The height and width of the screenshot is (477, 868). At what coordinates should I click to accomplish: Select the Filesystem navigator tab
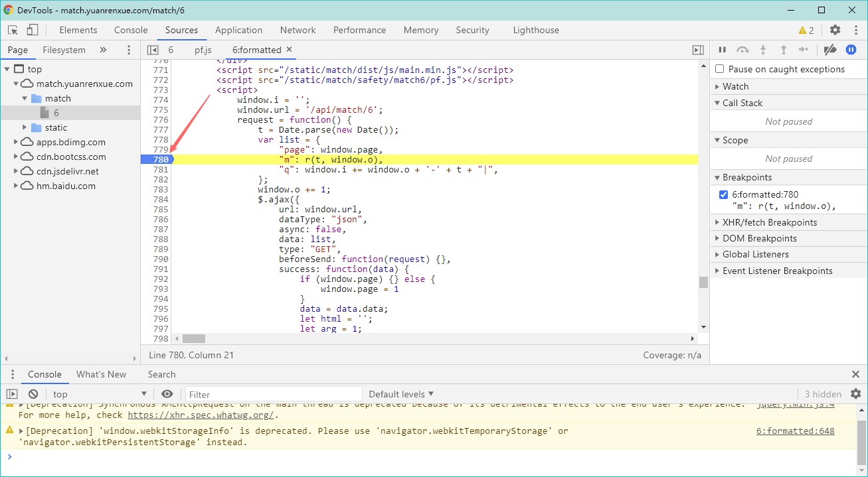coord(64,50)
